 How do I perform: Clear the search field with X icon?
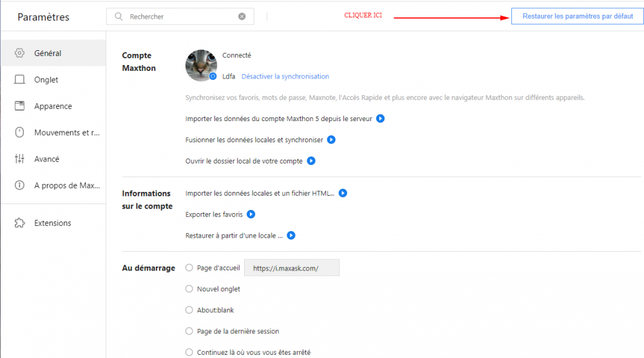(x=242, y=17)
